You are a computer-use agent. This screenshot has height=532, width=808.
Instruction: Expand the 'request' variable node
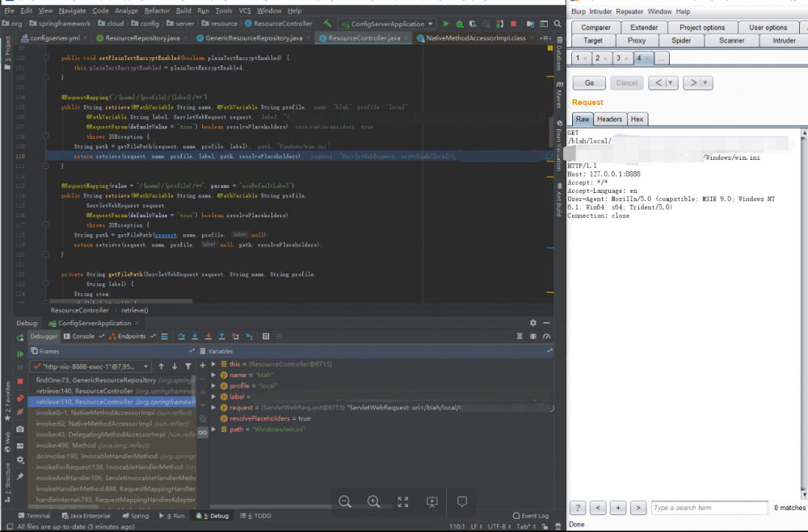(213, 408)
